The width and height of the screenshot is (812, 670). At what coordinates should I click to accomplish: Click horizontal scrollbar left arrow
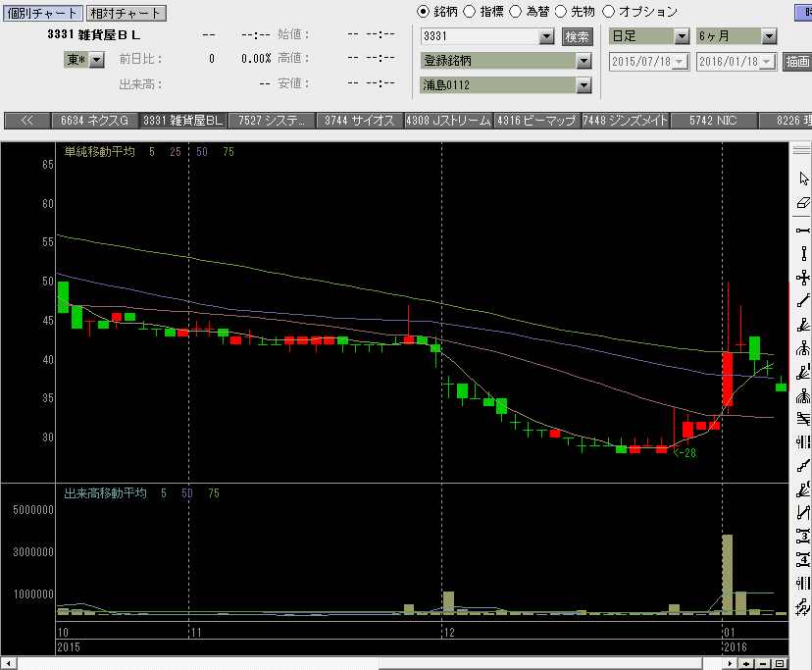(8, 663)
